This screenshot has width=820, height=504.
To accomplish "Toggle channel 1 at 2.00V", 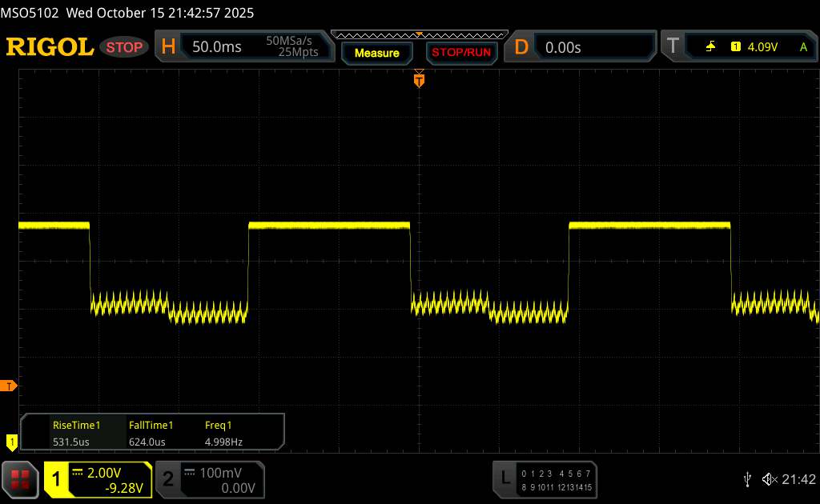I will pos(98,478).
